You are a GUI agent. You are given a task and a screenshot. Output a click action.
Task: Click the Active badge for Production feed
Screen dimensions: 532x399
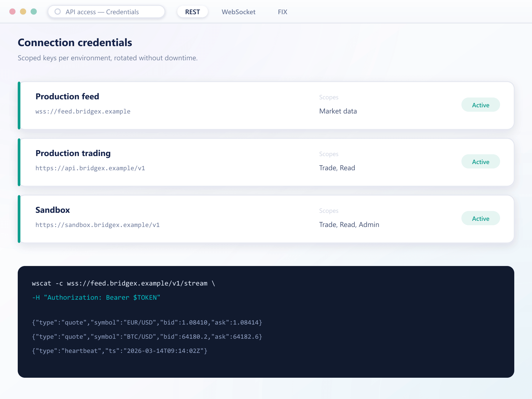(x=481, y=105)
